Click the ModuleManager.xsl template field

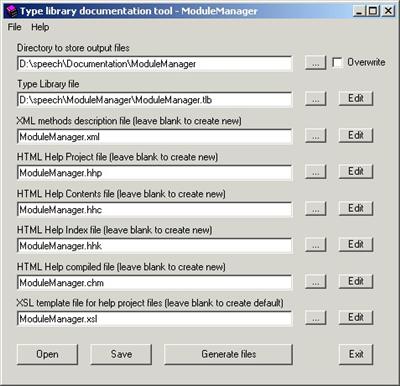(155, 319)
